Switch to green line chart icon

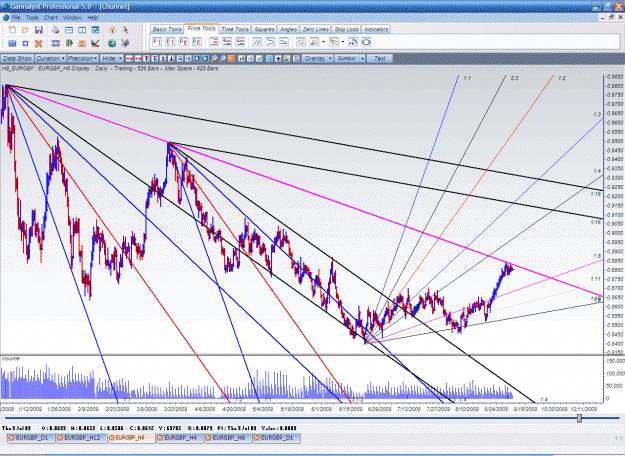click(259, 59)
